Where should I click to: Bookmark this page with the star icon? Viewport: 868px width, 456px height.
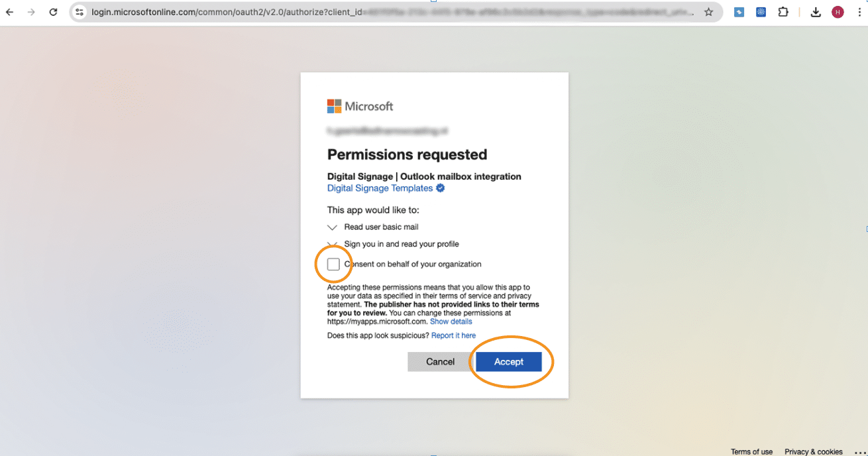pos(709,12)
